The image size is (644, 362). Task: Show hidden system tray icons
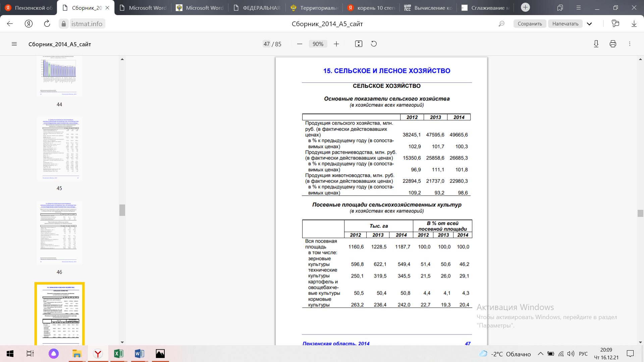(x=540, y=354)
